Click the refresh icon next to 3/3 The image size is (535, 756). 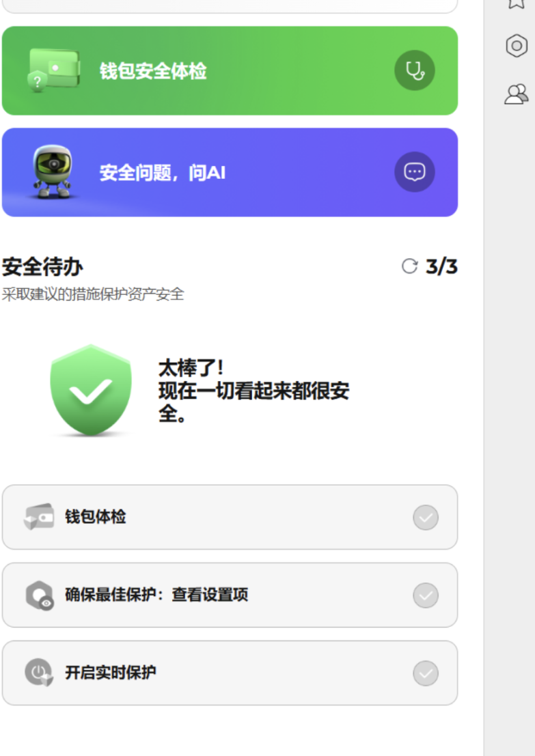pos(409,266)
